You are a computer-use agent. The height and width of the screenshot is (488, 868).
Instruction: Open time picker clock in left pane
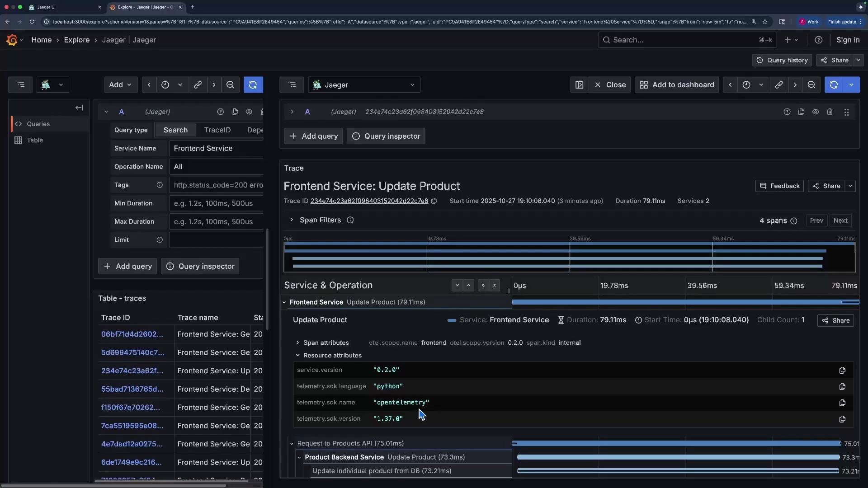165,84
